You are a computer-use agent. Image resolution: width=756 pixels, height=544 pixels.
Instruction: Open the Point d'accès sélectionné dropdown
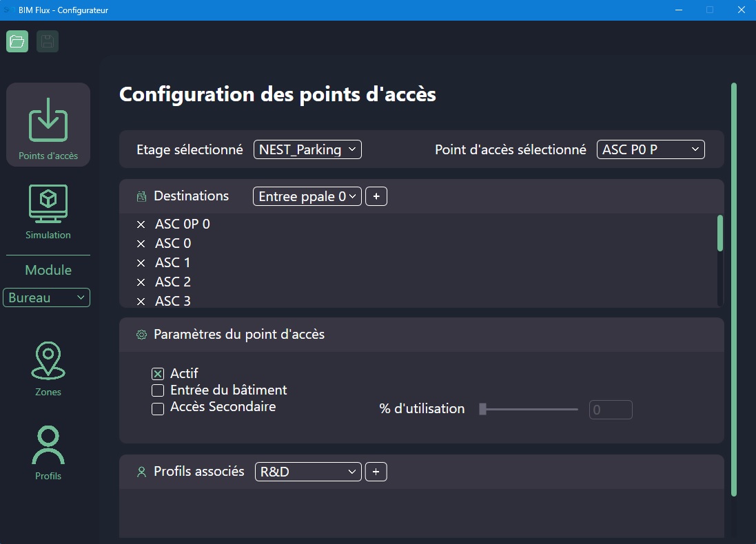click(650, 149)
